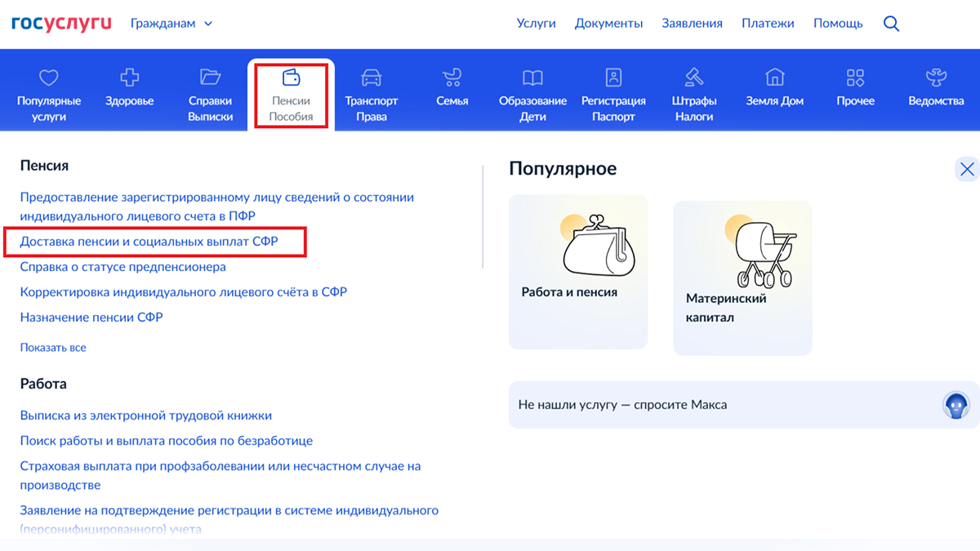Open link about сведений индивидуального лицевого счета ПФР
980x551 pixels.
(x=217, y=207)
